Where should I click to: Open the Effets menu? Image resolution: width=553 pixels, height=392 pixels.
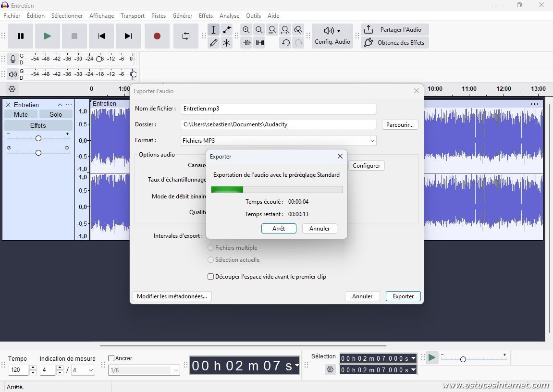tap(206, 16)
